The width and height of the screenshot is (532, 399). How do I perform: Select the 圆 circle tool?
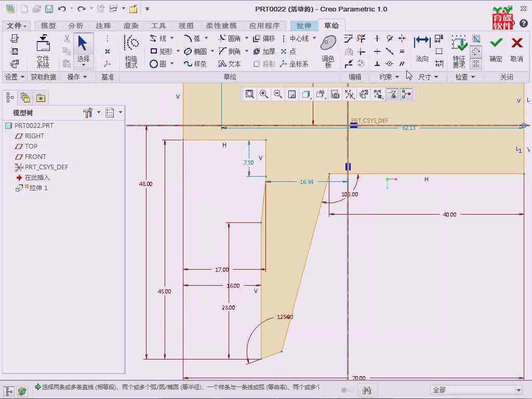(158, 64)
